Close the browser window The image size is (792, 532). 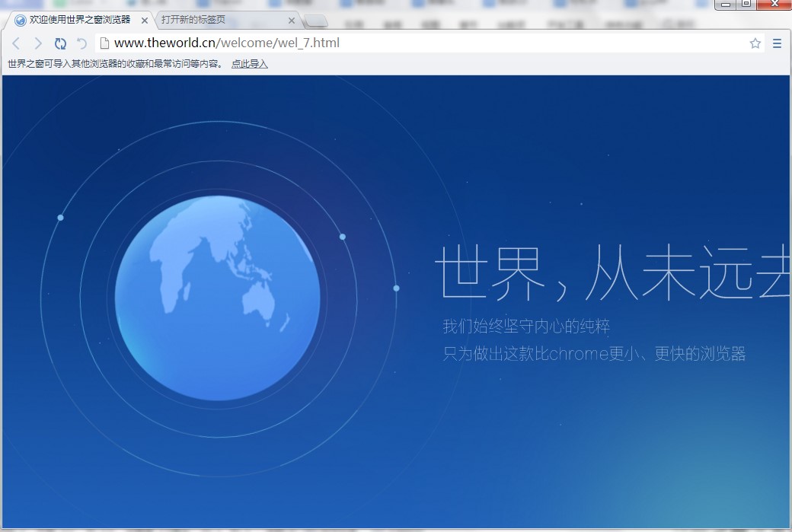(774, 4)
